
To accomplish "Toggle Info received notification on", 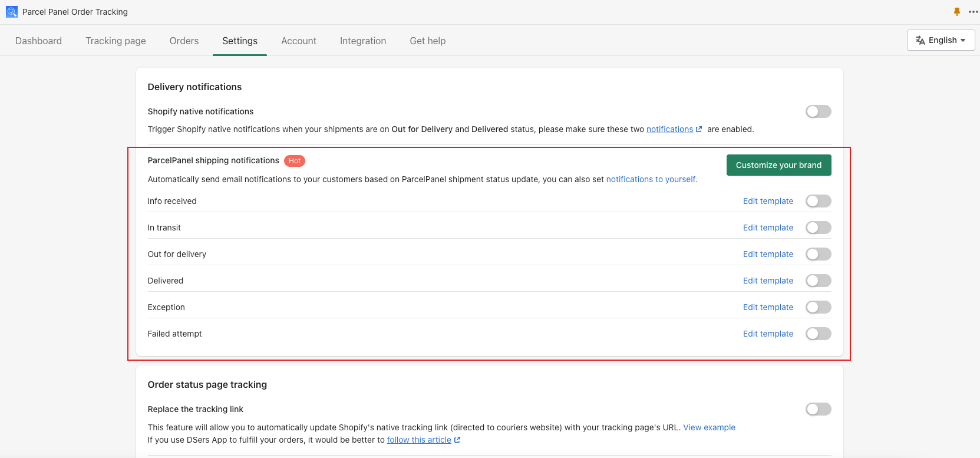I will 818,201.
